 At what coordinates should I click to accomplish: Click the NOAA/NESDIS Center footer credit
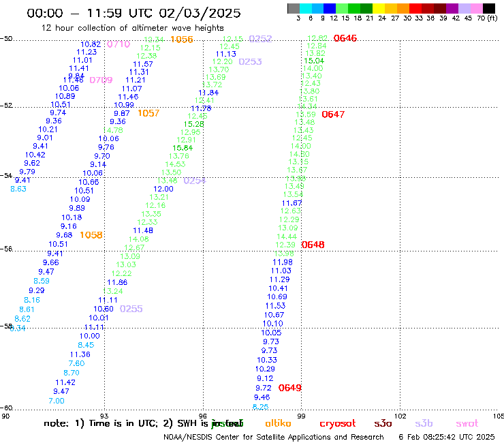(274, 438)
